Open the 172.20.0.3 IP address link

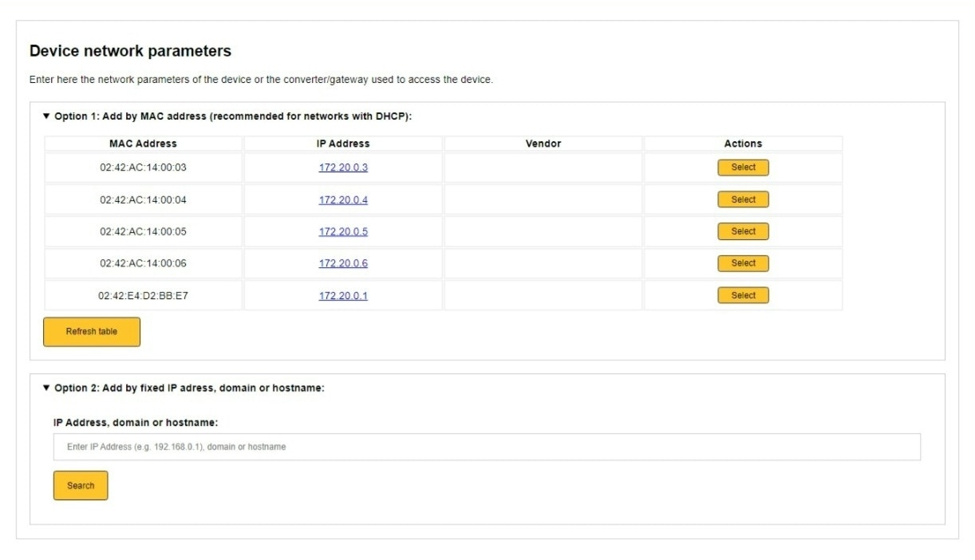[x=343, y=168]
